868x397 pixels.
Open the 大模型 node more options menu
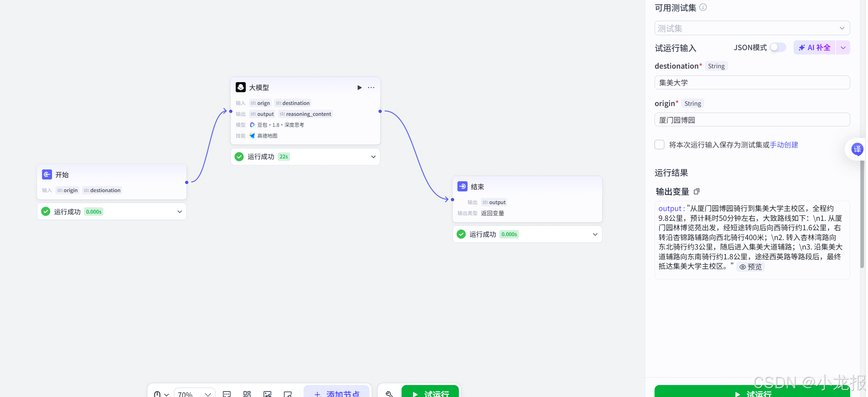[x=371, y=88]
